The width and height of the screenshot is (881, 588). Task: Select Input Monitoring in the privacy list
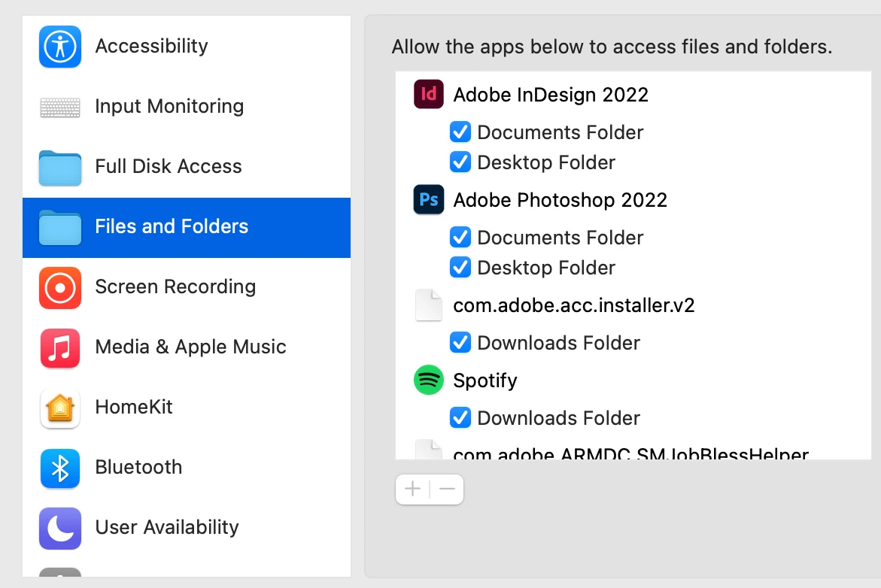tap(187, 107)
